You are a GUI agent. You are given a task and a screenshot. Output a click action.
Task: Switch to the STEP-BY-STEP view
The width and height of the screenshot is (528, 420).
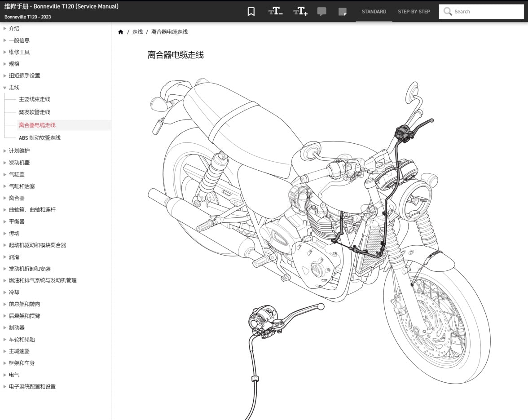coord(414,11)
